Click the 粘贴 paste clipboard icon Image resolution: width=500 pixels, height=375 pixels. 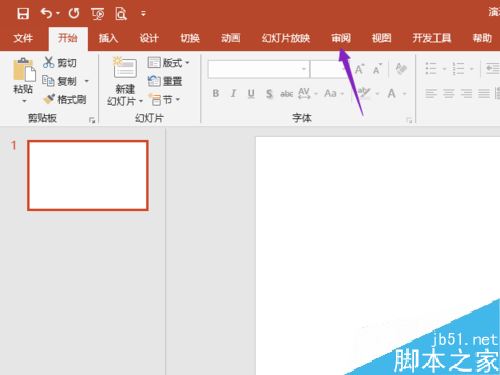click(24, 70)
